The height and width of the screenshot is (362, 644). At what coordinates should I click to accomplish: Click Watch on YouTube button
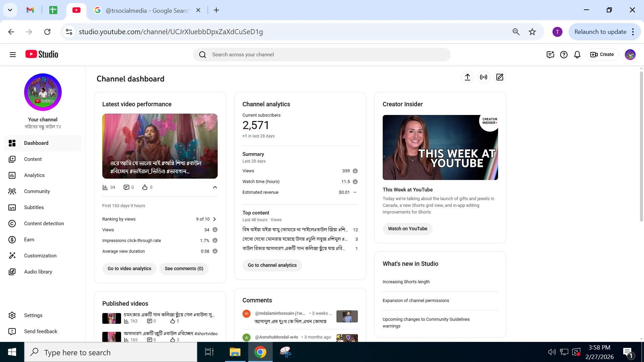408,229
